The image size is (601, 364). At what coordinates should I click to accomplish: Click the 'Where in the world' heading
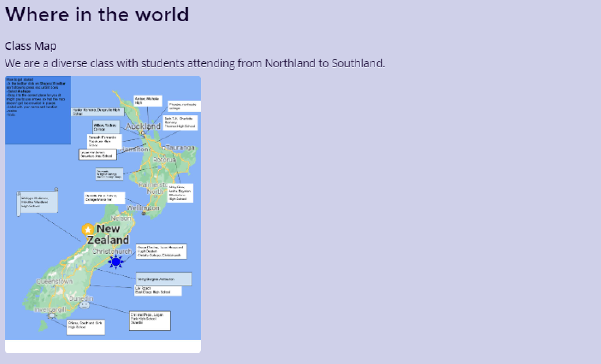(x=97, y=14)
